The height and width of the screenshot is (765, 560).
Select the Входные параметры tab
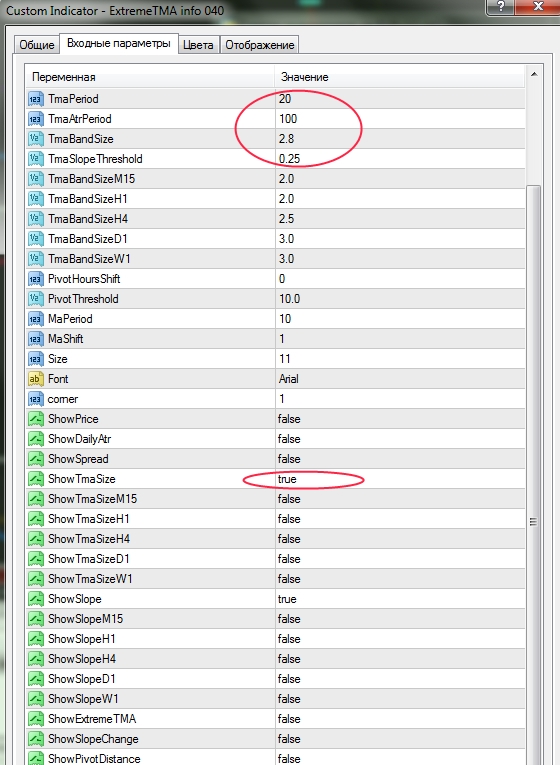click(x=119, y=43)
